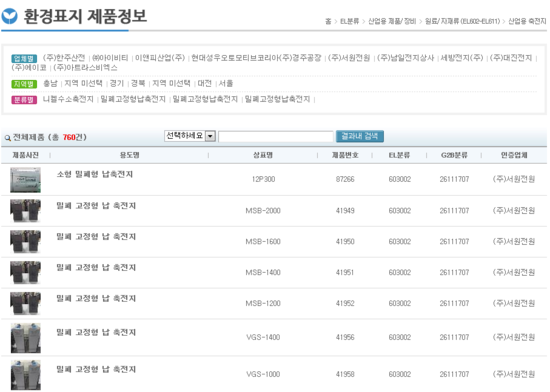Click the blue check logo beside 환경표지 제품정보
The height and width of the screenshot is (392, 550).
(x=9, y=16)
